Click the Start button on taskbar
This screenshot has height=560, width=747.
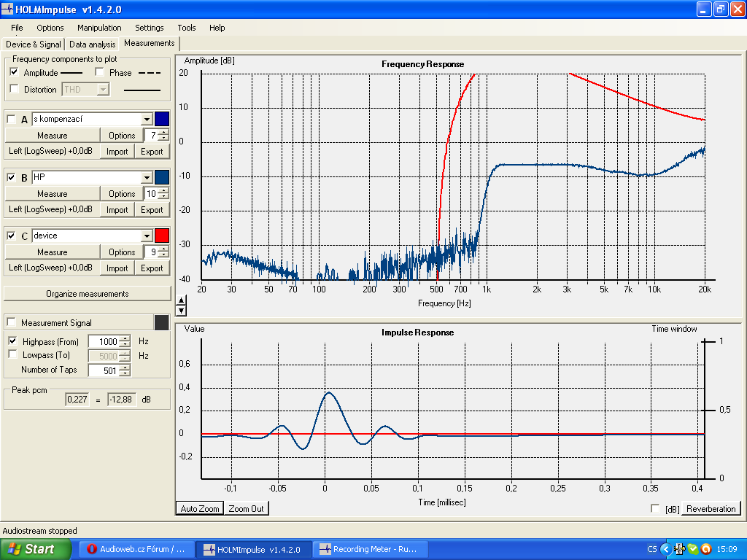pyautogui.click(x=36, y=549)
